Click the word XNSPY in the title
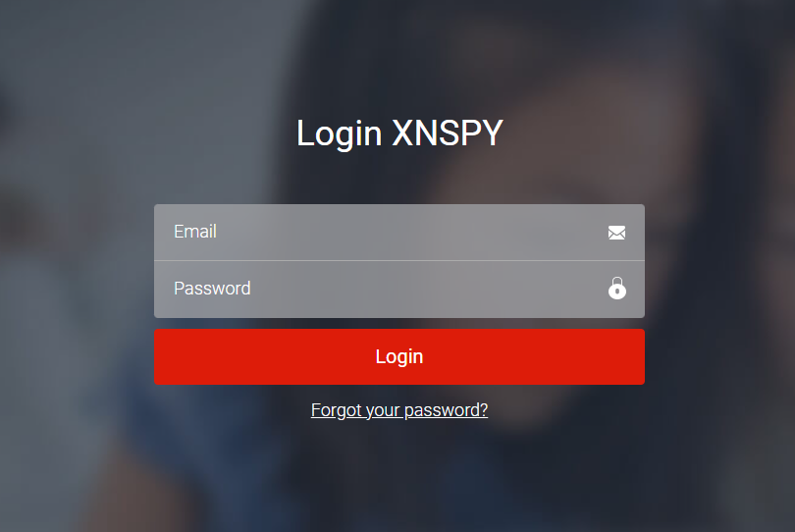 [x=448, y=133]
